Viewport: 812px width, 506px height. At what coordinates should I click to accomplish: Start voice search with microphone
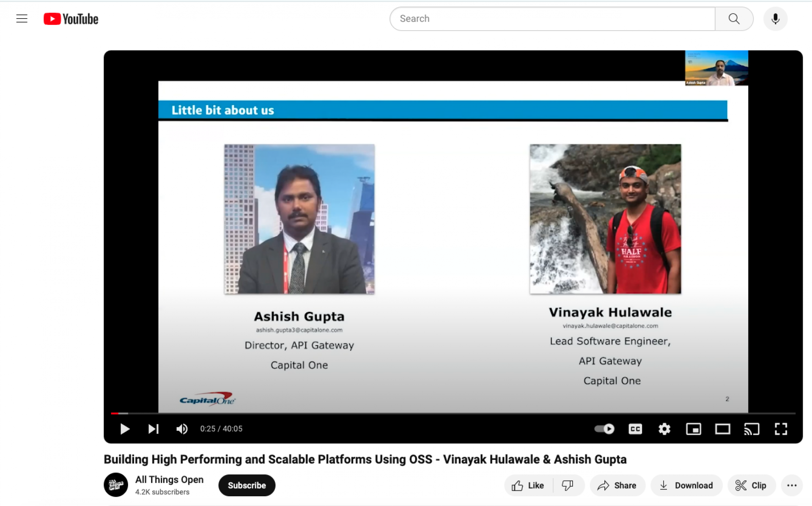coord(775,19)
